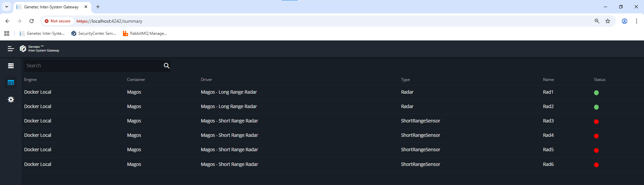Focus the Search input field
The image size is (644, 185).
(92, 66)
